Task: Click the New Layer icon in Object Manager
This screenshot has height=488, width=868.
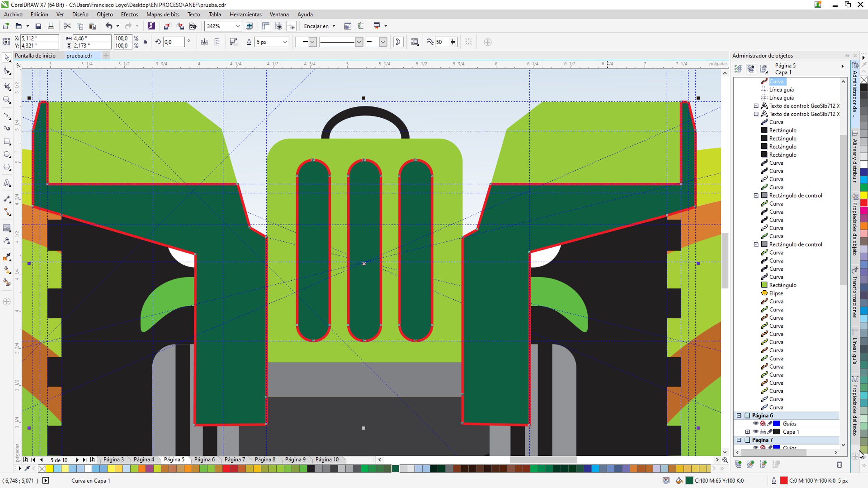Action: (x=738, y=464)
